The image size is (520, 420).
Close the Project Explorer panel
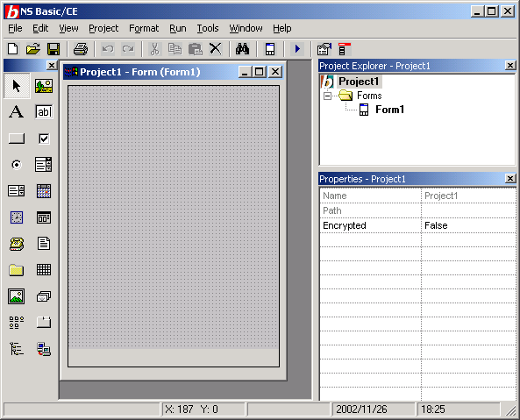pyautogui.click(x=510, y=65)
